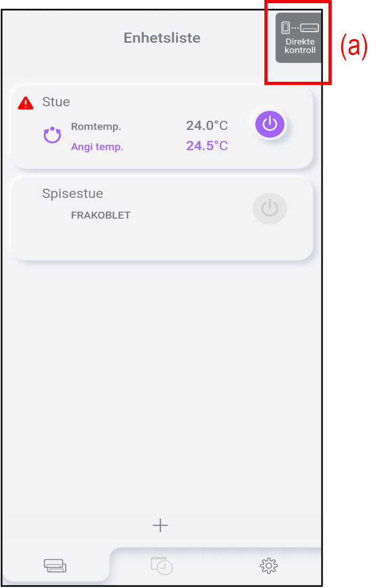Click the phone icon in Direkte kontroll

(x=286, y=28)
